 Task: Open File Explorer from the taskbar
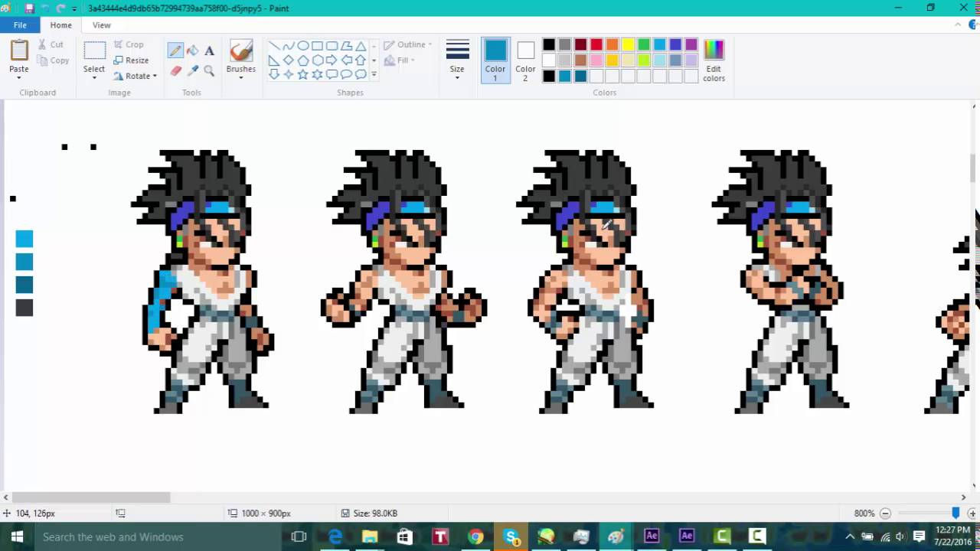click(x=370, y=536)
